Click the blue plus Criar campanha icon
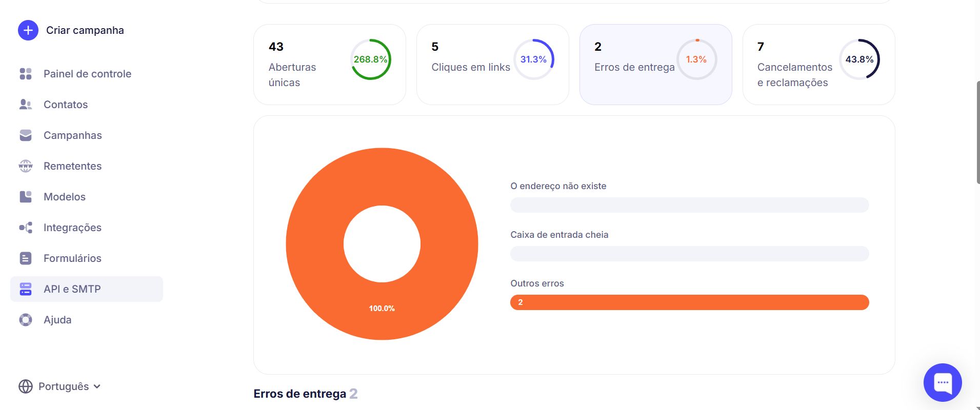 28,31
